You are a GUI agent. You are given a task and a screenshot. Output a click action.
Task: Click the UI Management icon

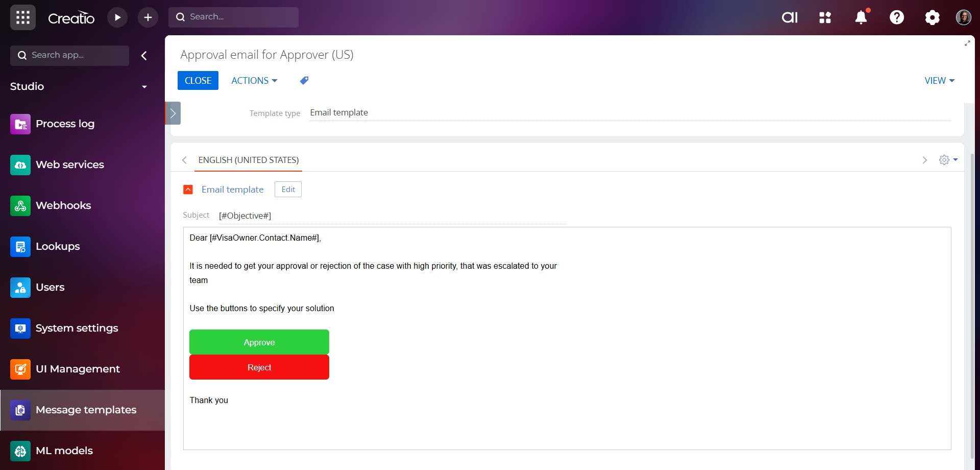coord(20,369)
